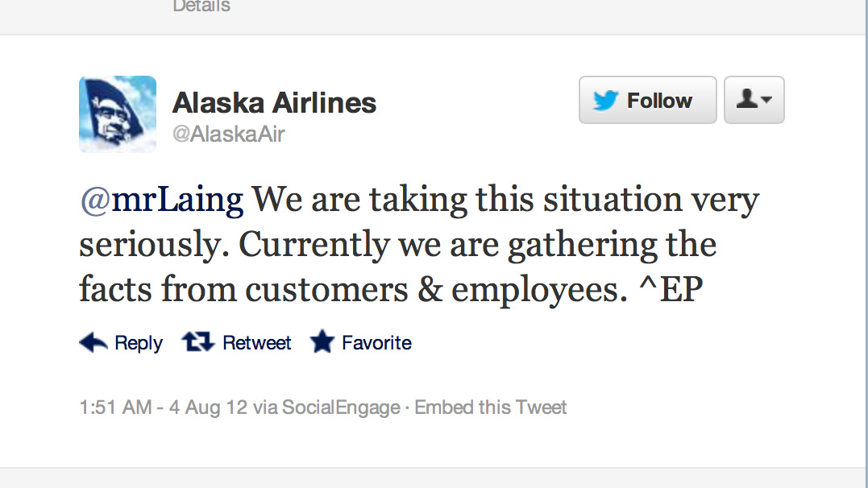Open the @AlaskaAir handle link
The width and height of the screenshot is (868, 488).
click(x=229, y=134)
